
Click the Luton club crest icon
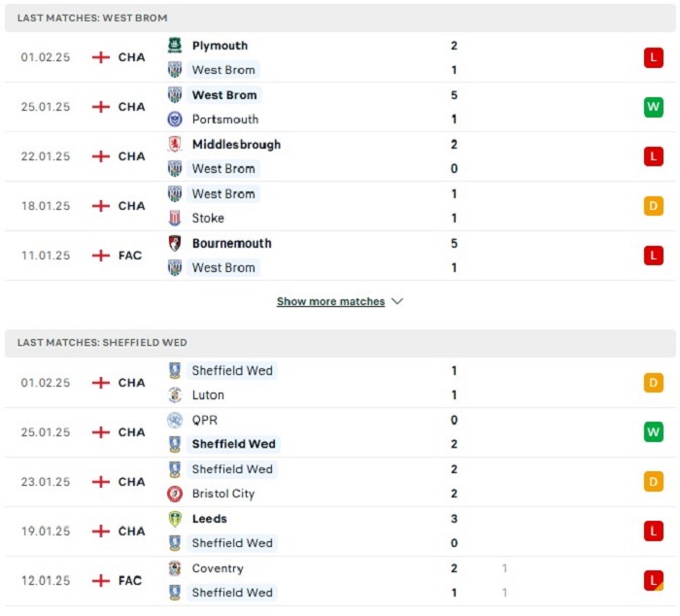[x=175, y=394]
